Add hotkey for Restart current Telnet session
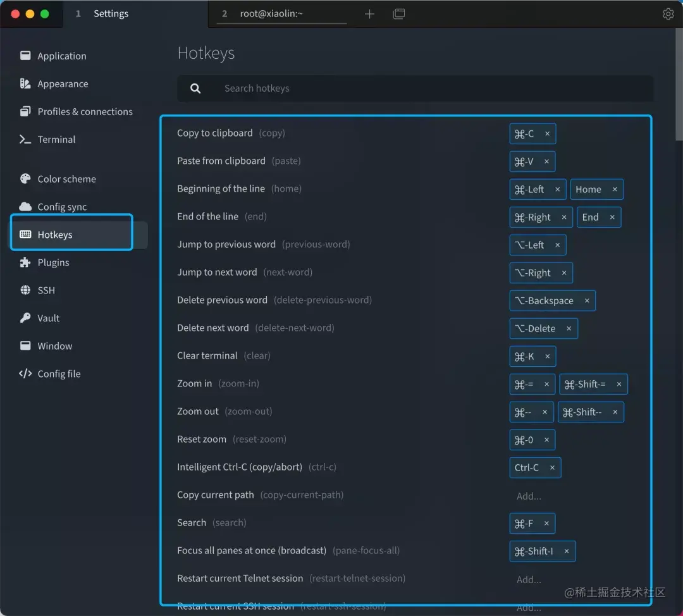This screenshot has height=616, width=683. [x=529, y=580]
